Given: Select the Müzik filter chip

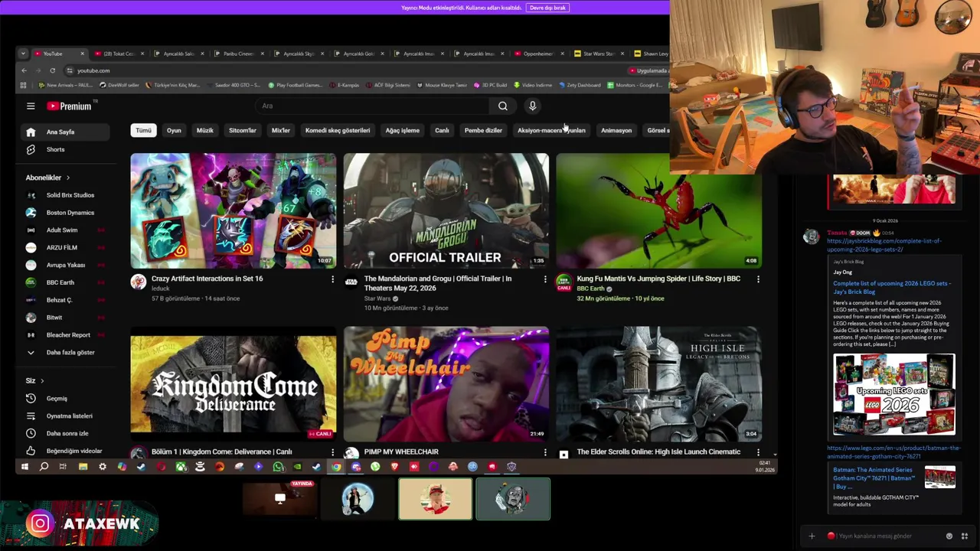Looking at the screenshot, I should point(205,130).
